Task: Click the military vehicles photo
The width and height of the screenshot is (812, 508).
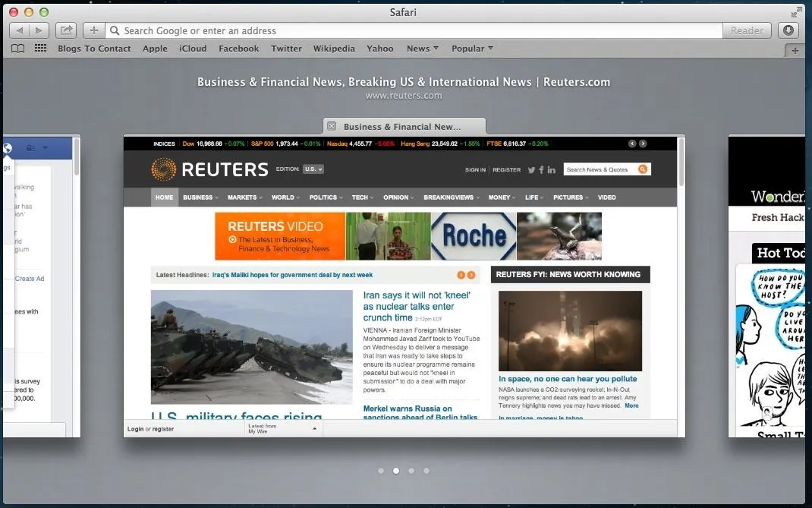Action: click(252, 347)
